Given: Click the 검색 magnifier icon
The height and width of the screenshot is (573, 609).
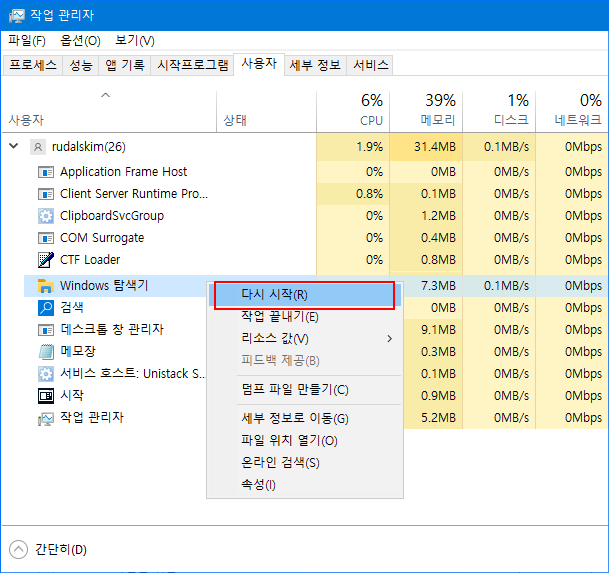Looking at the screenshot, I should click(x=46, y=308).
